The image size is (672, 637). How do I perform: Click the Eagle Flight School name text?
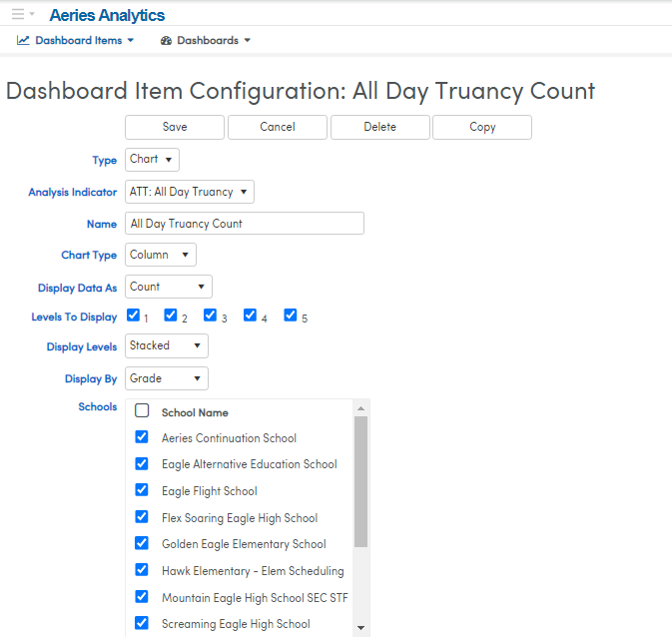coord(210,491)
